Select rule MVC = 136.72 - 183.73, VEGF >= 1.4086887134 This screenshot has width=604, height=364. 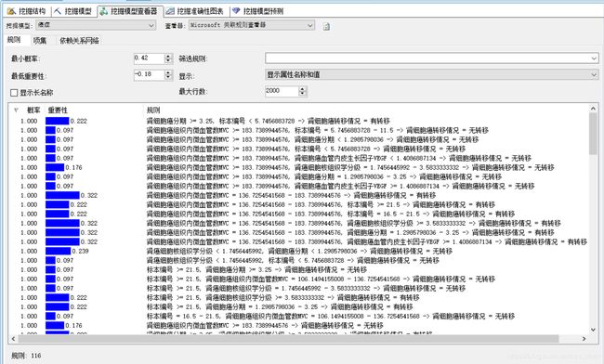point(367,241)
